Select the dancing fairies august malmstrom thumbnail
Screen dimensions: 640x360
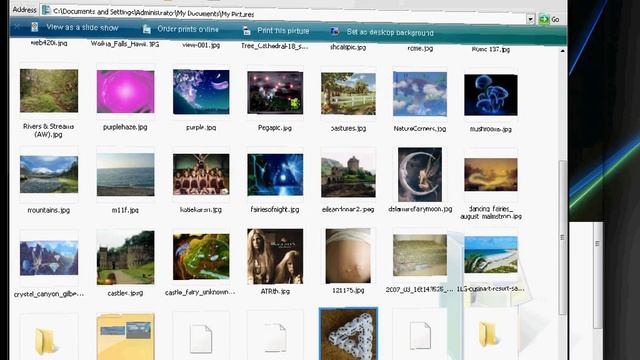coord(491,175)
